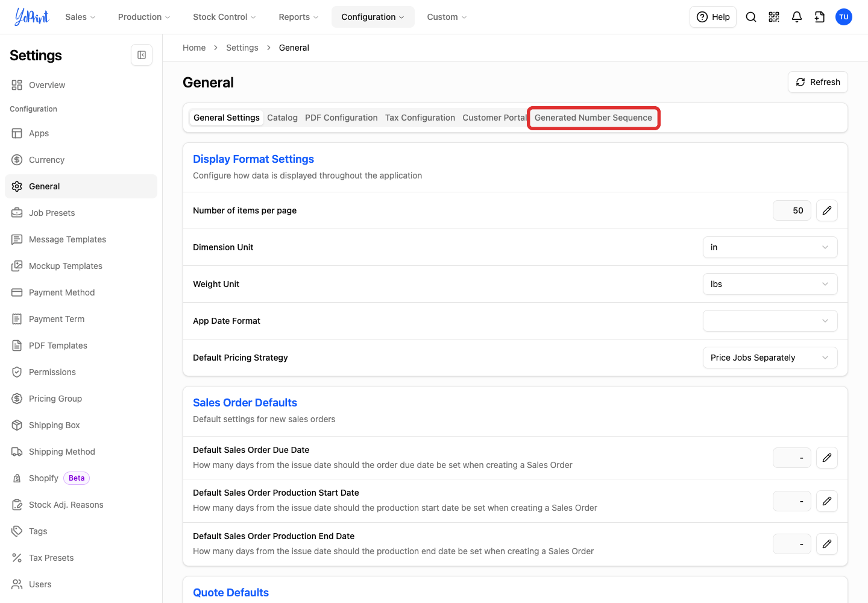Expand the Sales menu
868x603 pixels.
pos(80,17)
